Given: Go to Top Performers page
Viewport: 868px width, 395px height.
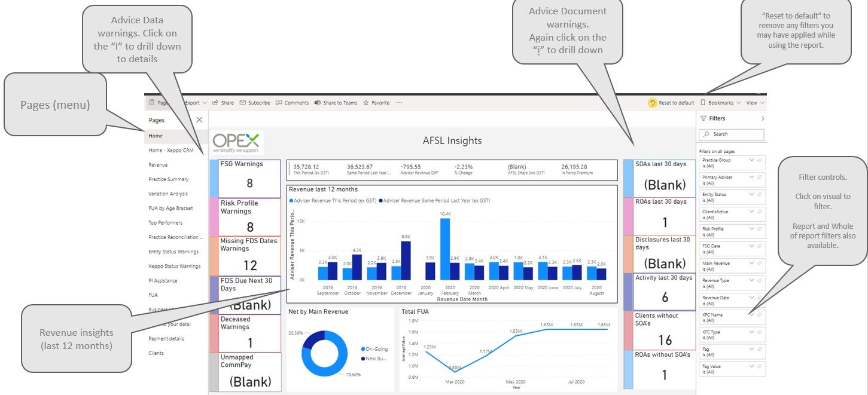Looking at the screenshot, I should coord(165,223).
